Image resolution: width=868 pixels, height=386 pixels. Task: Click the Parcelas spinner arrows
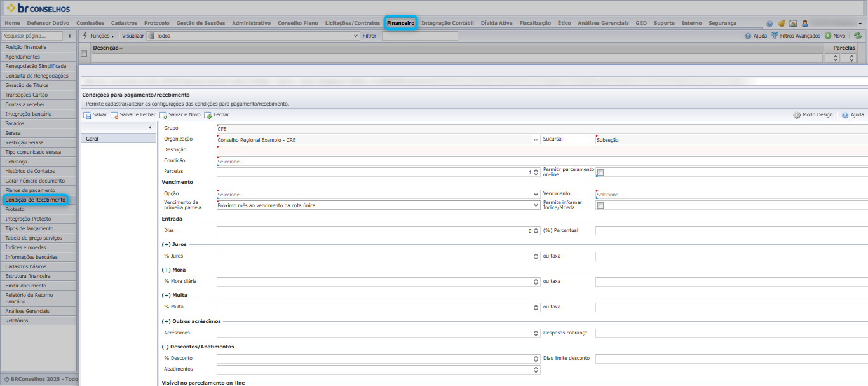pyautogui.click(x=537, y=172)
